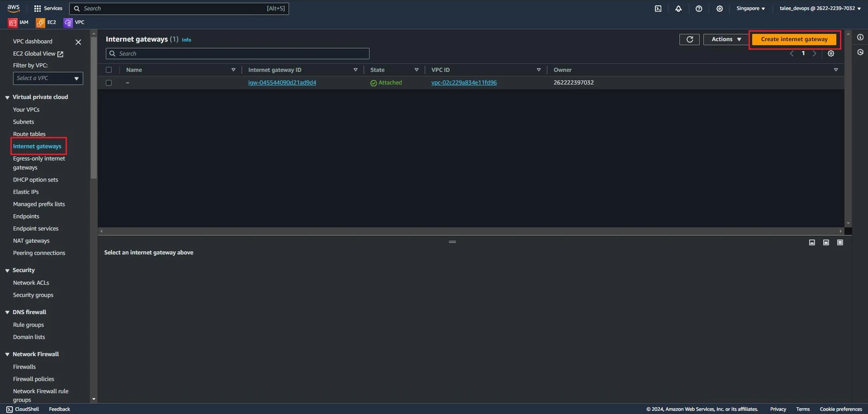Select all internet gateways checkbox
This screenshot has height=414, width=868.
click(x=108, y=70)
